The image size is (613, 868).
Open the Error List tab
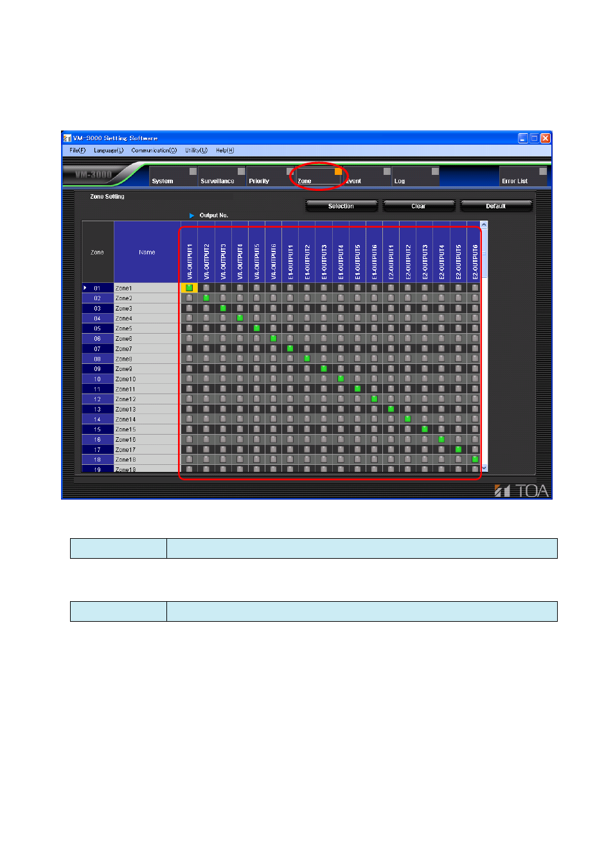click(x=523, y=177)
